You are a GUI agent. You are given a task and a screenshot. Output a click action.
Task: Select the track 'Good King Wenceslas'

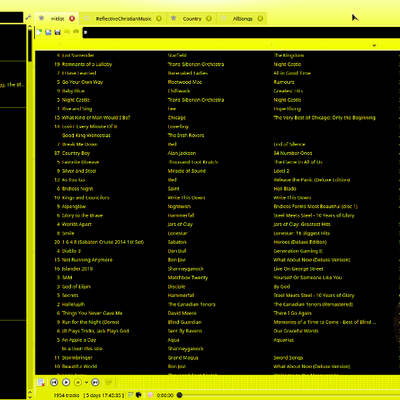[86, 135]
